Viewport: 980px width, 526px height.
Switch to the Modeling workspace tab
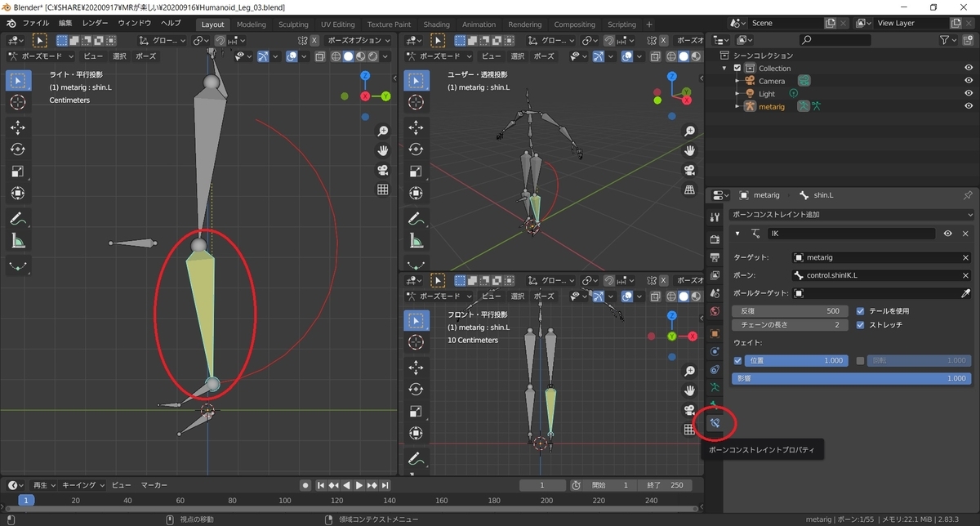coord(251,25)
